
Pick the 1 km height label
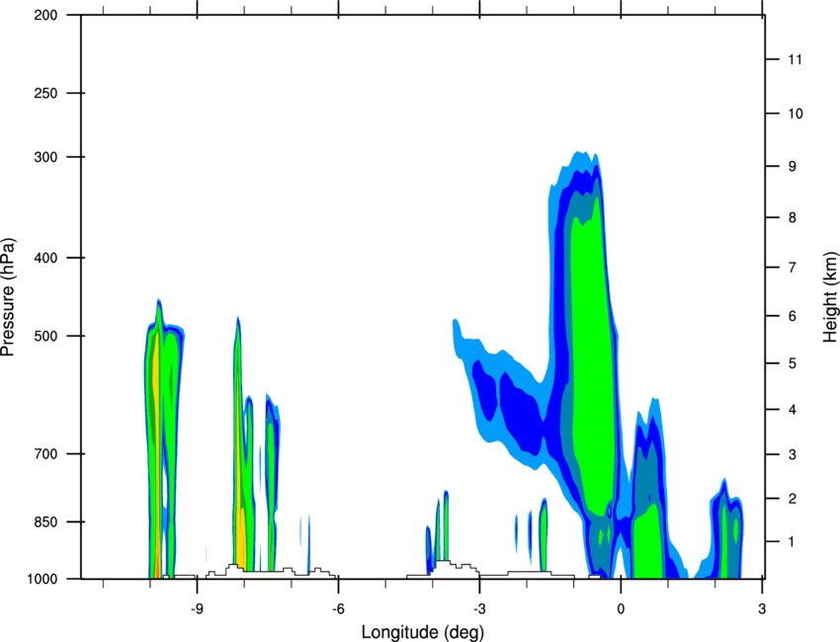[x=793, y=542]
